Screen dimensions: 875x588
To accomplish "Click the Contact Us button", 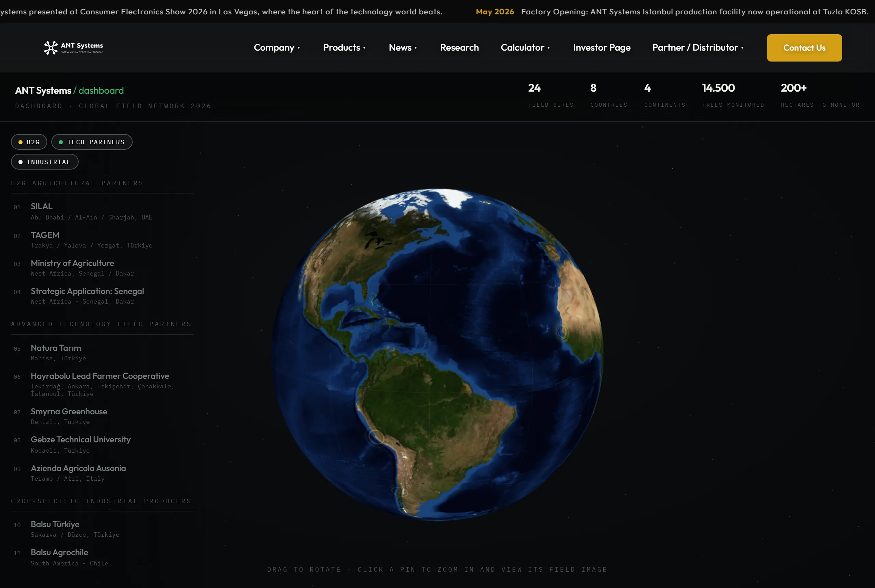I will 804,48.
